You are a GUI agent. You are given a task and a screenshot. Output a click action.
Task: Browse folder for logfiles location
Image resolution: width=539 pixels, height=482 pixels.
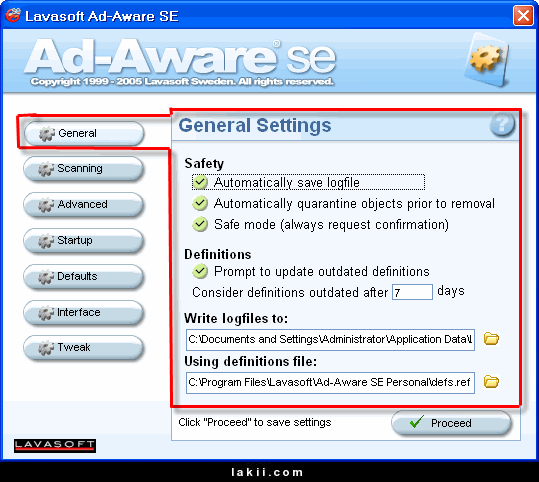point(491,339)
